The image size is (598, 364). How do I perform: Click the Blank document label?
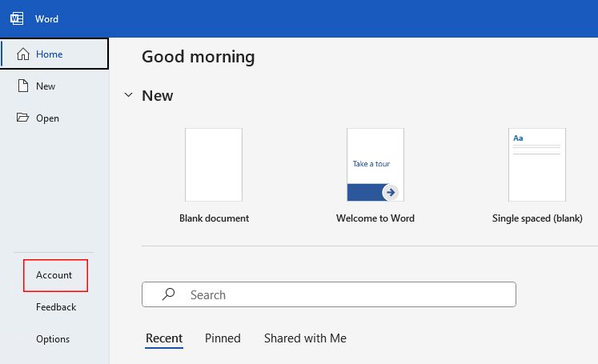pyautogui.click(x=214, y=218)
